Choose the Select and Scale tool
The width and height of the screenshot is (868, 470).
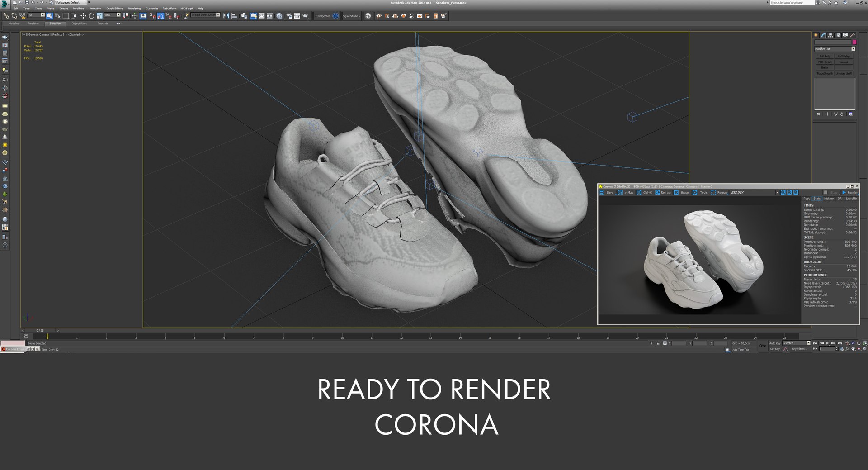99,16
